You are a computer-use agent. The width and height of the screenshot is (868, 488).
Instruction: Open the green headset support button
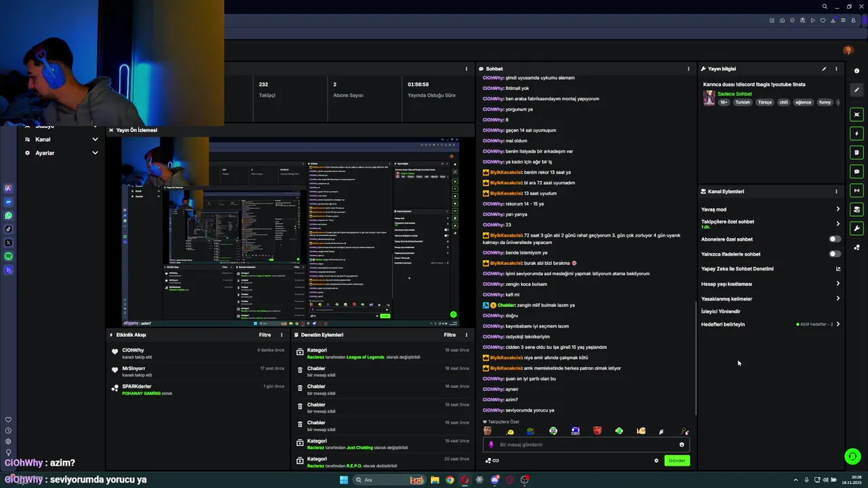tap(852, 456)
